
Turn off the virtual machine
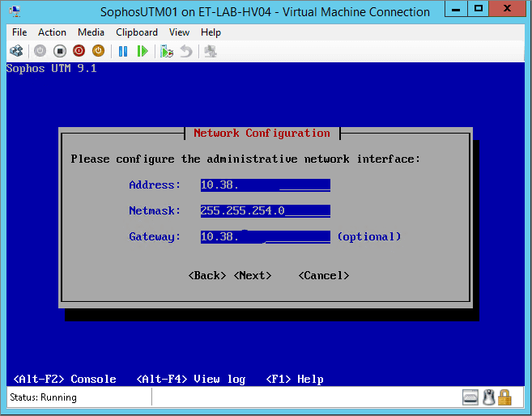pyautogui.click(x=60, y=51)
